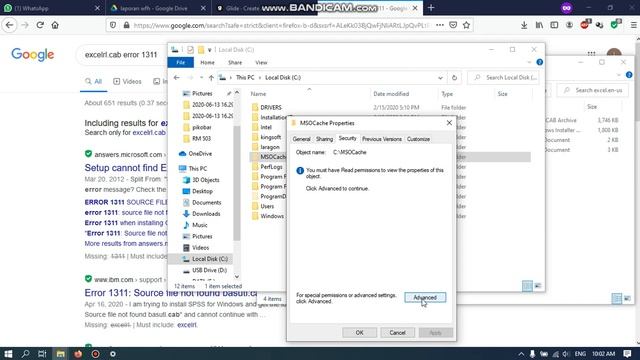Go up one folder level in Explorer
The image size is (640, 360).
[x=211, y=78]
